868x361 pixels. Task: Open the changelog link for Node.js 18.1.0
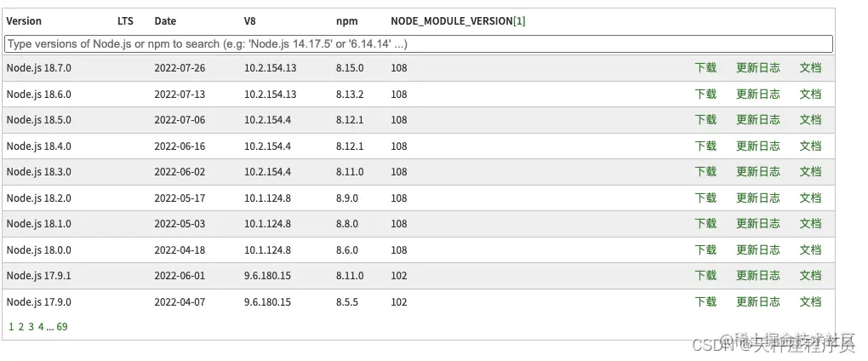(x=758, y=224)
